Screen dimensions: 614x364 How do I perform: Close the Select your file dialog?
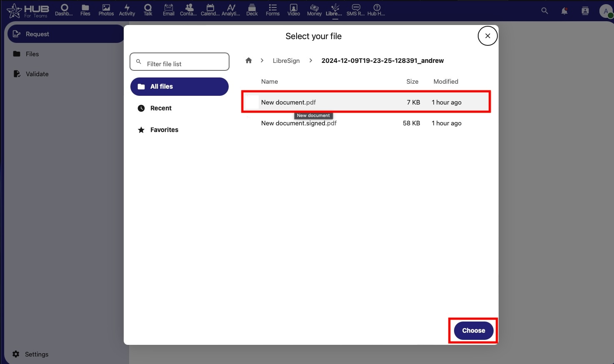coord(487,36)
